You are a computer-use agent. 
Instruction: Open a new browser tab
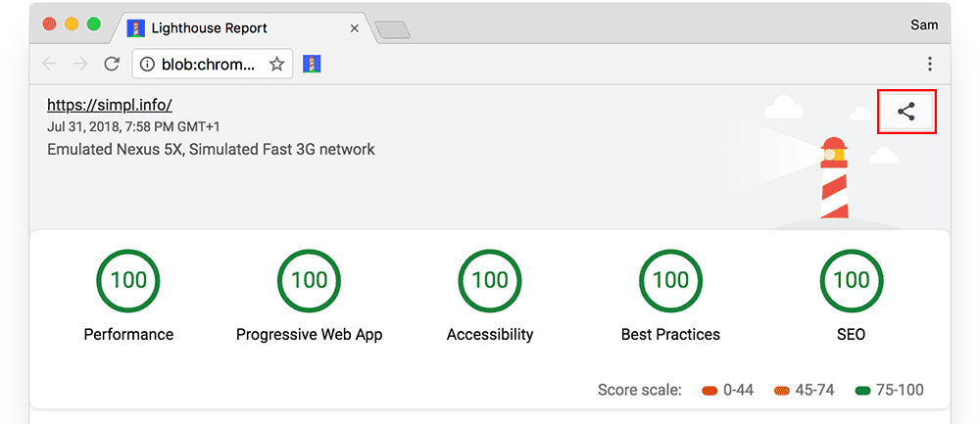(x=391, y=29)
